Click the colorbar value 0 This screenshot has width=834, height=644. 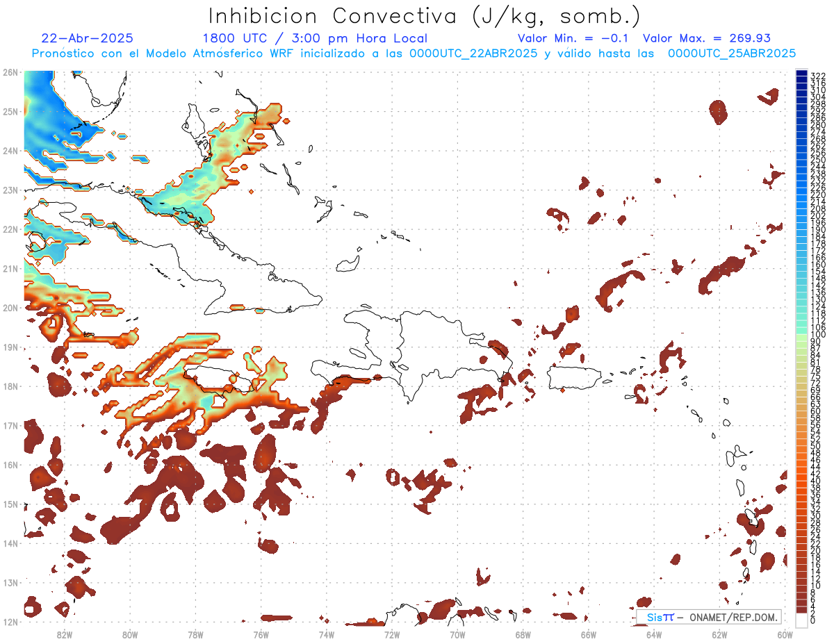(813, 620)
